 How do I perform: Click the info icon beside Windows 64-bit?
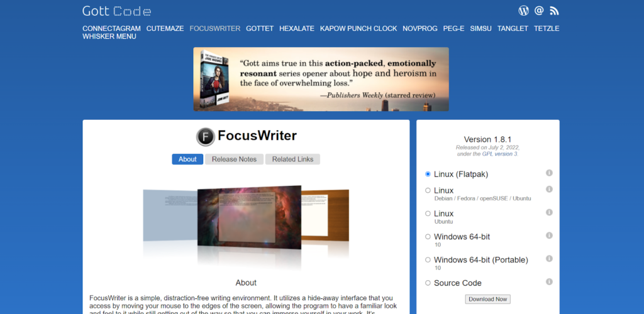pyautogui.click(x=549, y=235)
